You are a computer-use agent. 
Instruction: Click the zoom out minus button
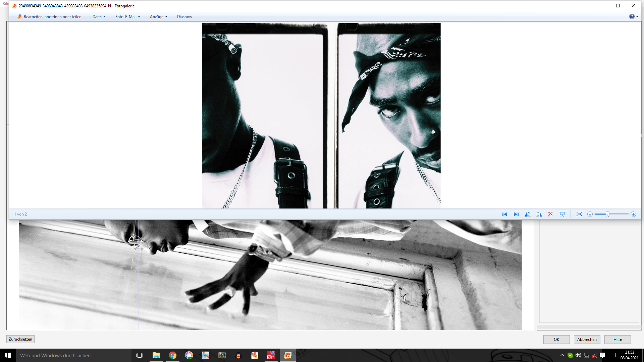(x=590, y=214)
